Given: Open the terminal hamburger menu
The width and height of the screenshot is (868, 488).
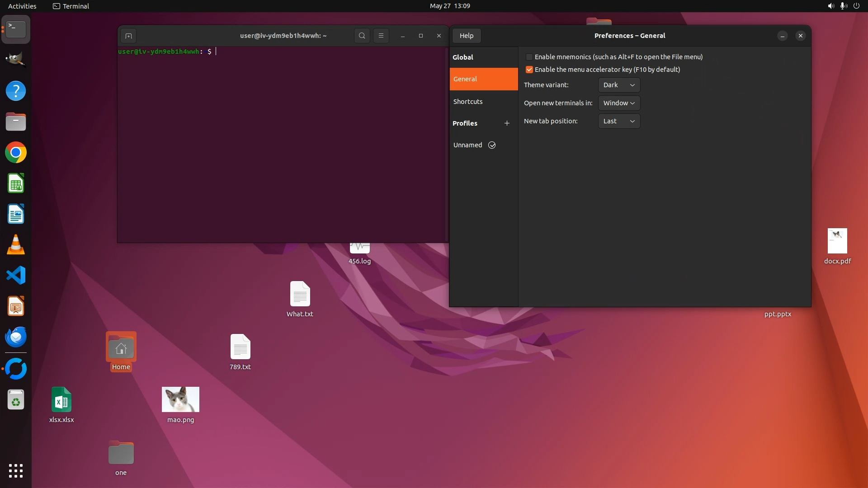Looking at the screenshot, I should (381, 36).
